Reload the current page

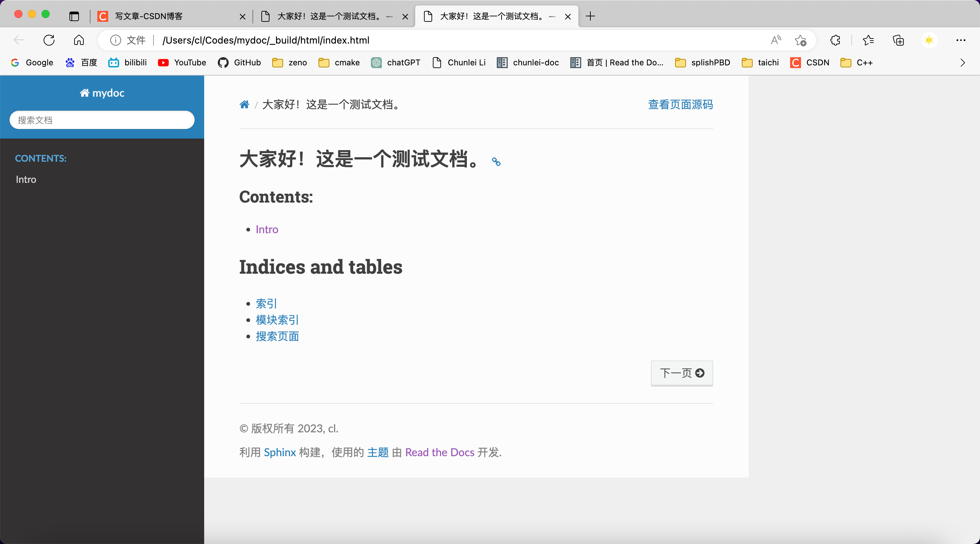pos(49,41)
